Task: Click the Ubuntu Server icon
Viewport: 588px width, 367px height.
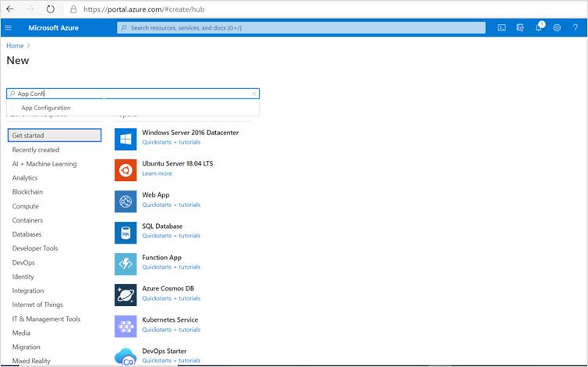Action: coord(126,170)
